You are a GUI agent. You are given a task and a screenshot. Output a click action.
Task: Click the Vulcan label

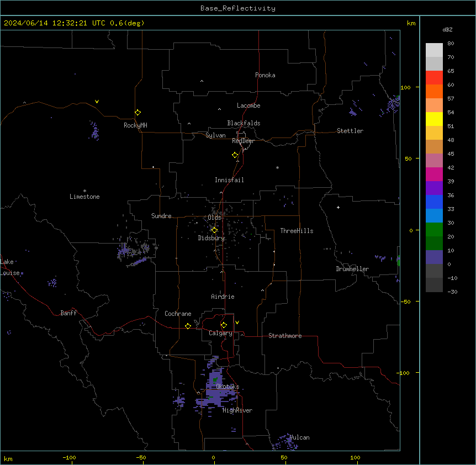(x=299, y=437)
